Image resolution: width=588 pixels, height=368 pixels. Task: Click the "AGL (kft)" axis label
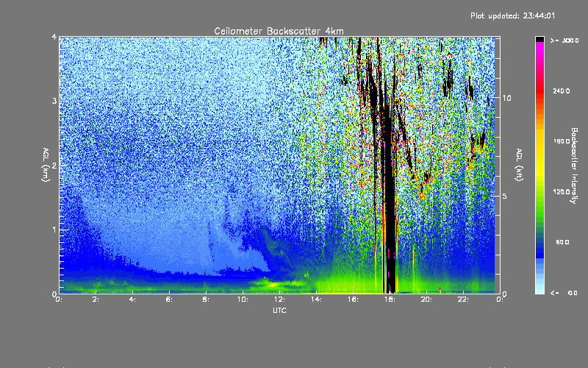pos(519,165)
